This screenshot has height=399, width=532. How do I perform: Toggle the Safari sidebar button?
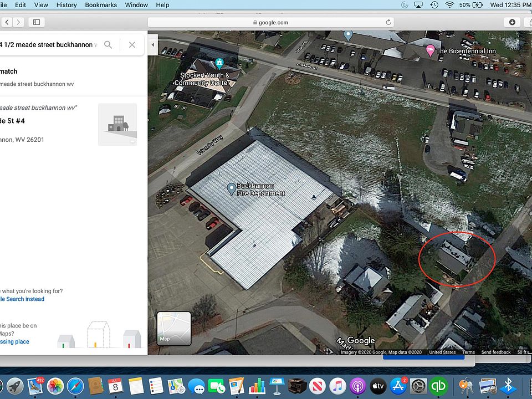click(37, 22)
